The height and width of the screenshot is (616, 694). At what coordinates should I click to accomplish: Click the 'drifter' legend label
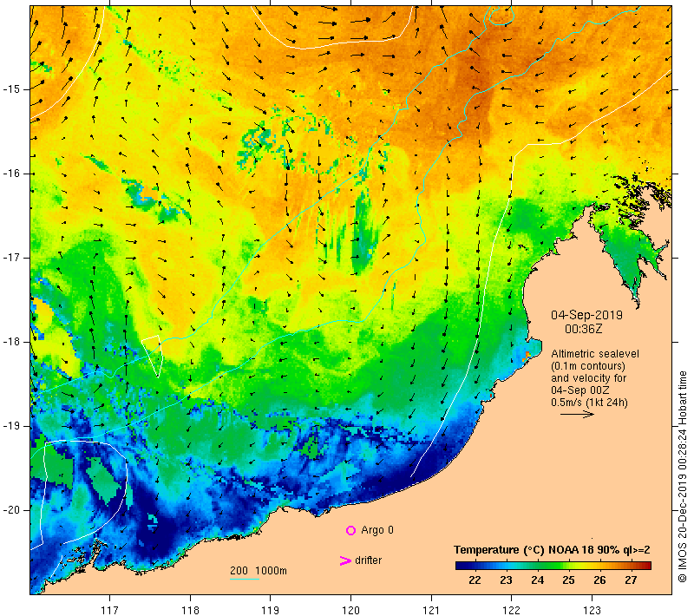[x=368, y=560]
